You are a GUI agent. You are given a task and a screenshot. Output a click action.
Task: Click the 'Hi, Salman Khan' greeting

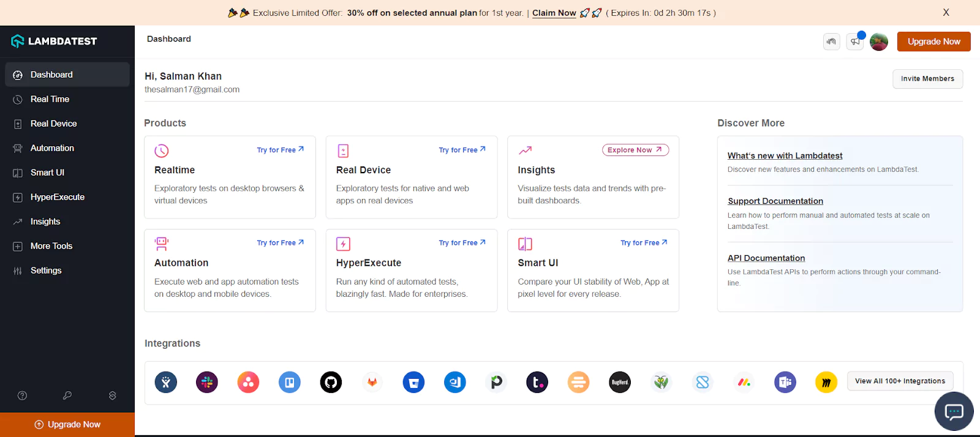click(183, 77)
